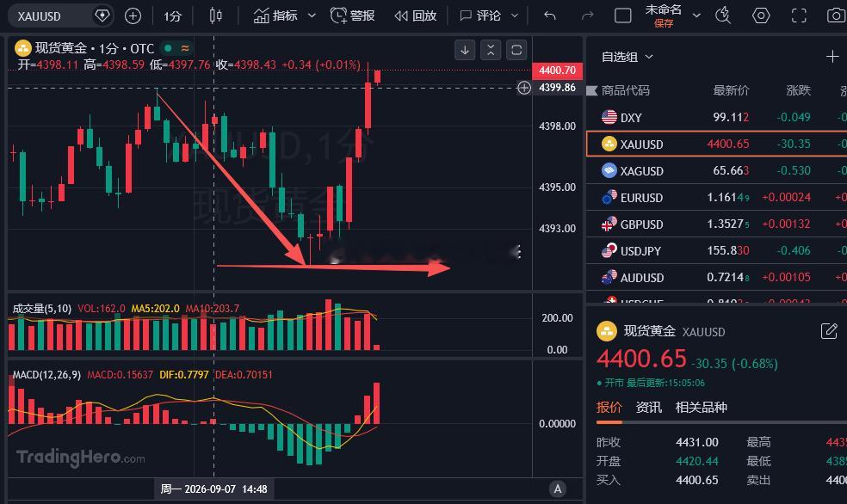Select XAGUSD in the watchlist

(716, 170)
